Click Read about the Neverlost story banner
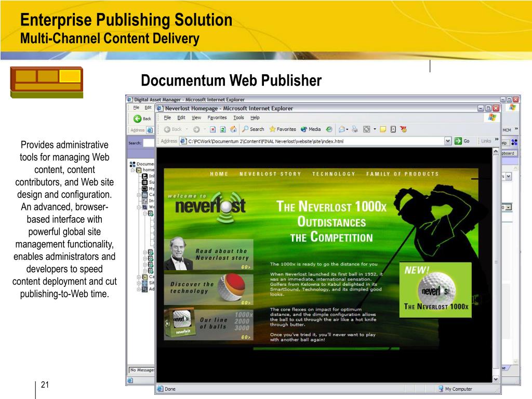 [x=209, y=255]
